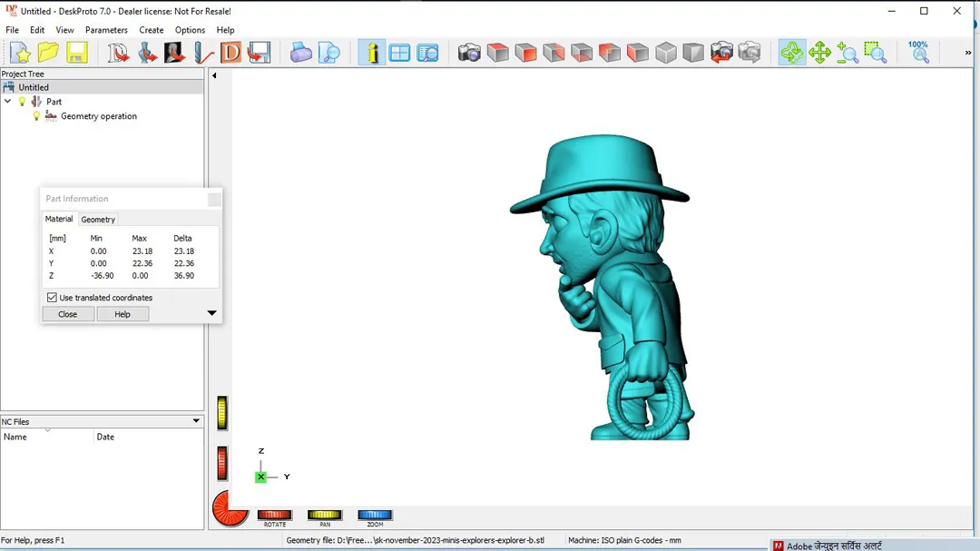
Task: Select the cube view with red top face
Action: tap(497, 53)
